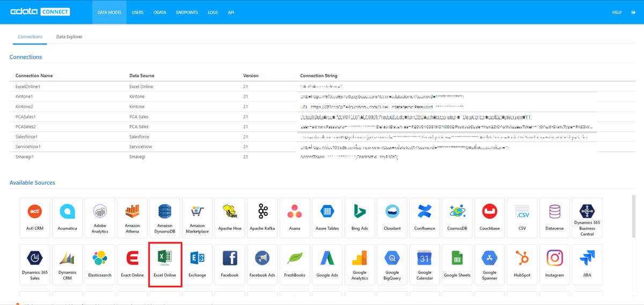Open the Amazon Marketplace source

(197, 217)
